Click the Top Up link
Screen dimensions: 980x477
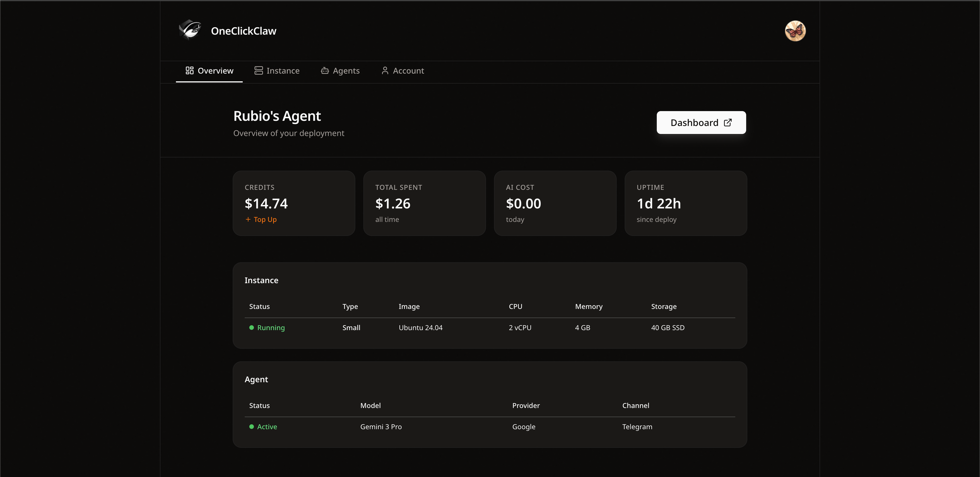click(x=265, y=219)
